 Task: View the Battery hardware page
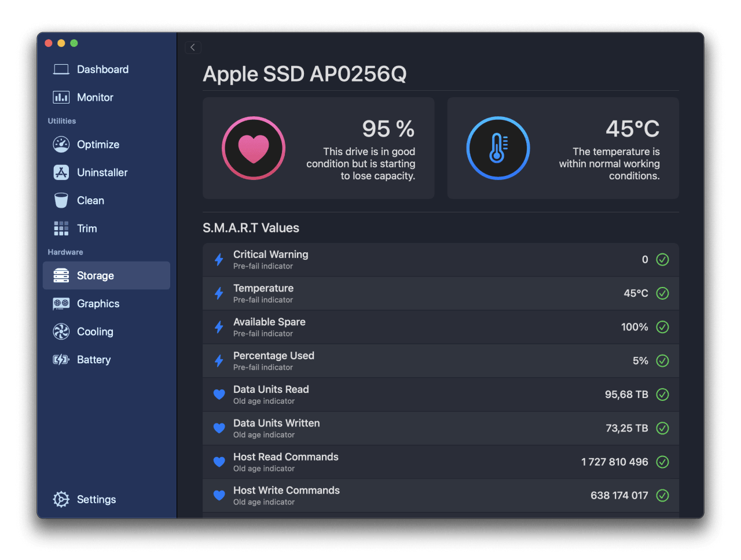(x=107, y=360)
